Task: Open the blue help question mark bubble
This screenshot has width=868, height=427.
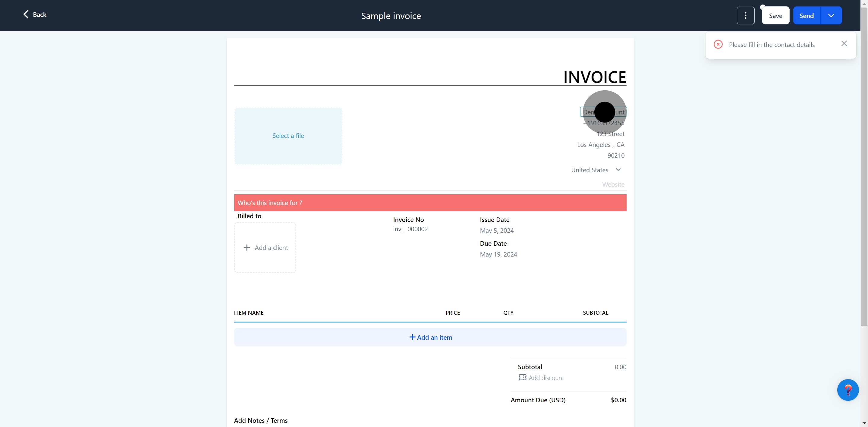Action: [x=848, y=390]
